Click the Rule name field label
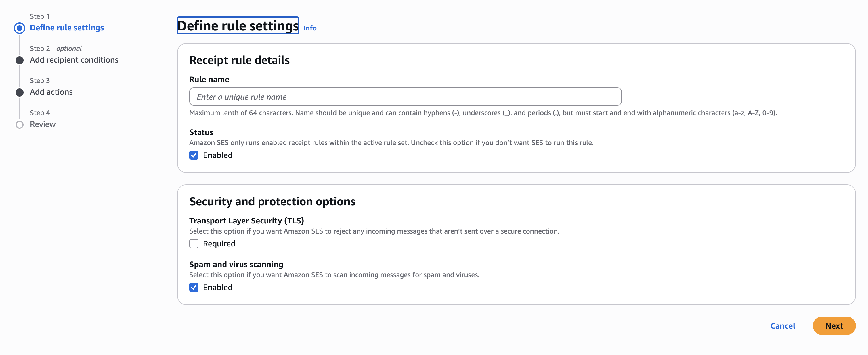 pyautogui.click(x=209, y=79)
